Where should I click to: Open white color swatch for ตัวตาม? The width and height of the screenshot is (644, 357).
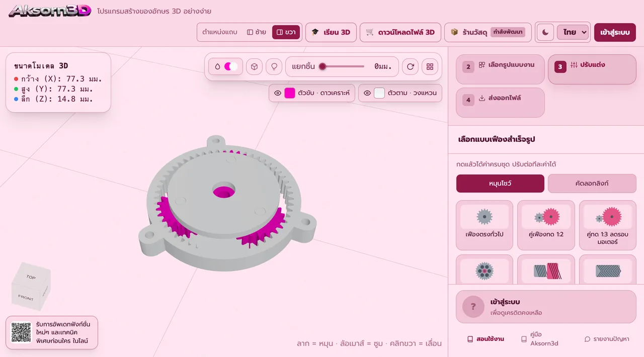click(x=379, y=93)
